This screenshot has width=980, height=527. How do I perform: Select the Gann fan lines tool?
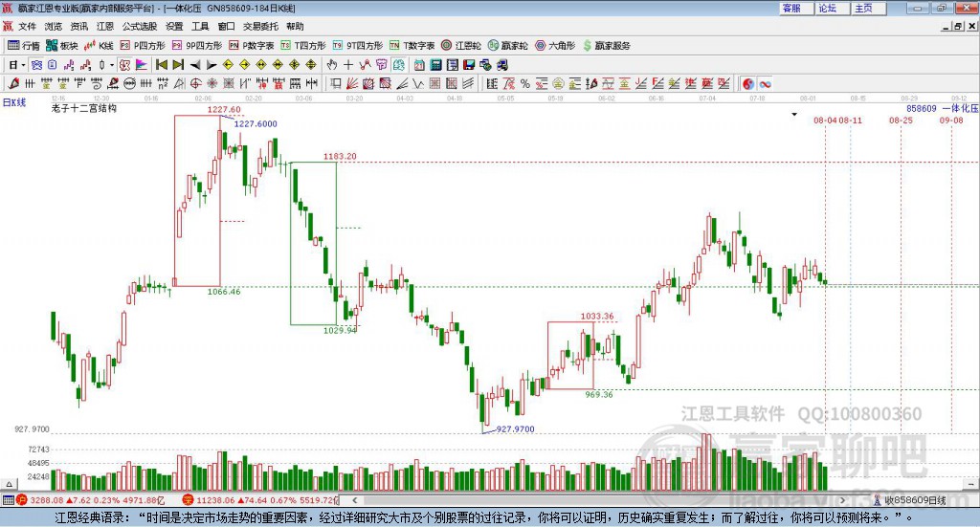[x=352, y=83]
